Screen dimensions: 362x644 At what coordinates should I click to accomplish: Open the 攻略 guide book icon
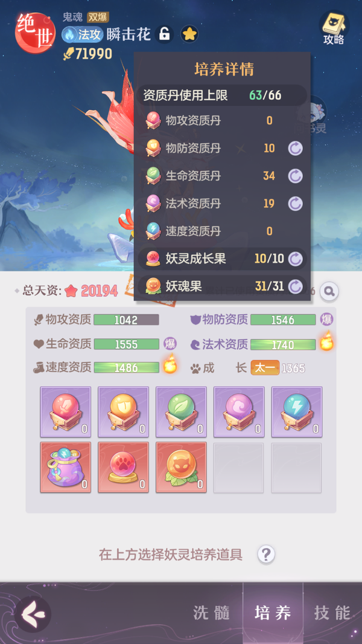pyautogui.click(x=334, y=27)
